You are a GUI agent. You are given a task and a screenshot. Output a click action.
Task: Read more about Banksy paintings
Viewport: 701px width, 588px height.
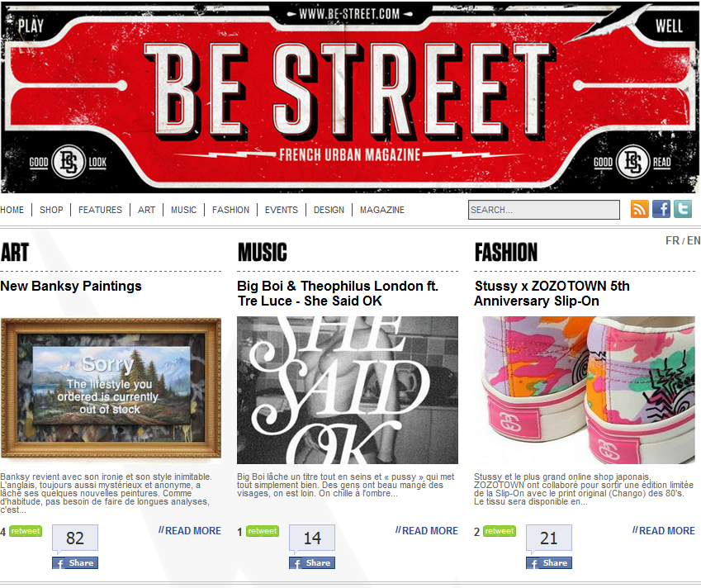[x=190, y=531]
